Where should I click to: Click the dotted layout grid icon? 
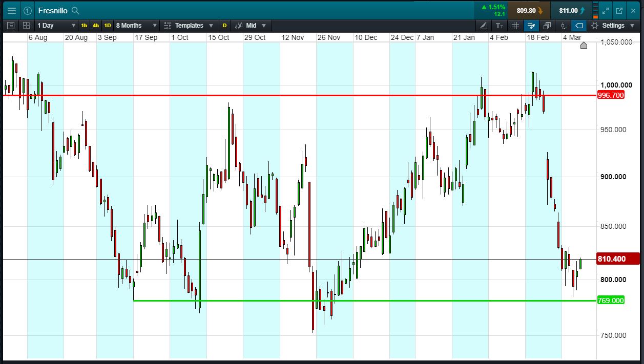26,25
